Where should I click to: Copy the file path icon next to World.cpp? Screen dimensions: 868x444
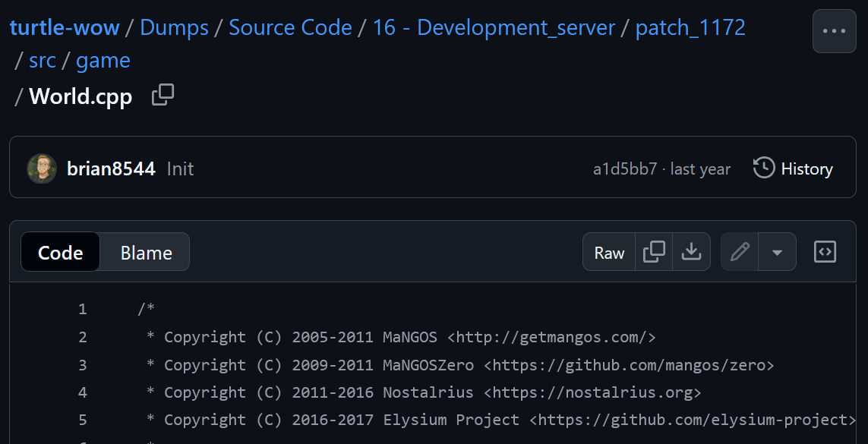[x=163, y=96]
